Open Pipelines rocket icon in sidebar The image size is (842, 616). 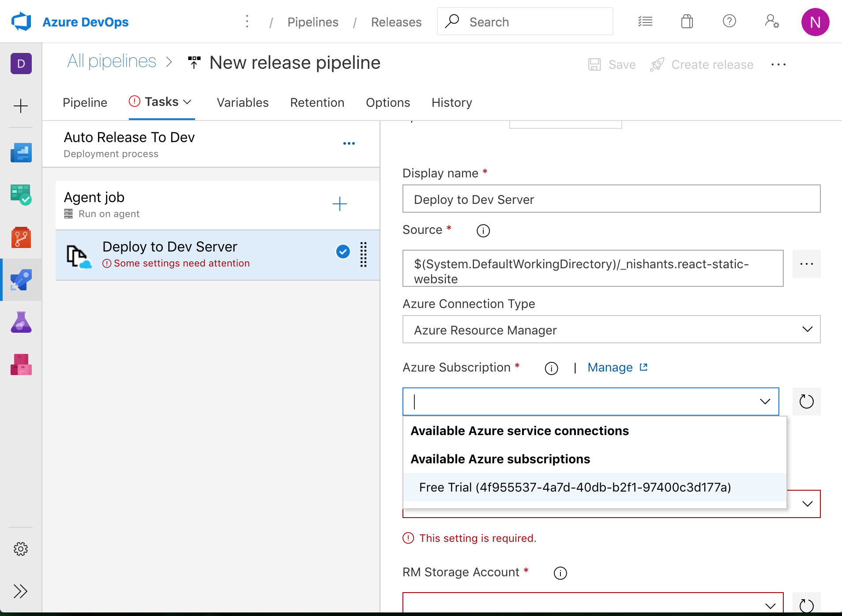pos(21,280)
